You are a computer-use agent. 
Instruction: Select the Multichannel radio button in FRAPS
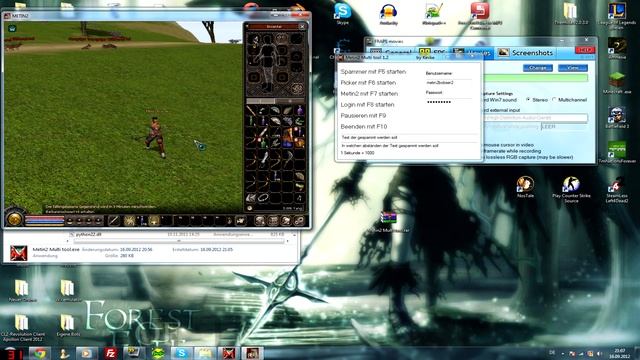(x=554, y=100)
